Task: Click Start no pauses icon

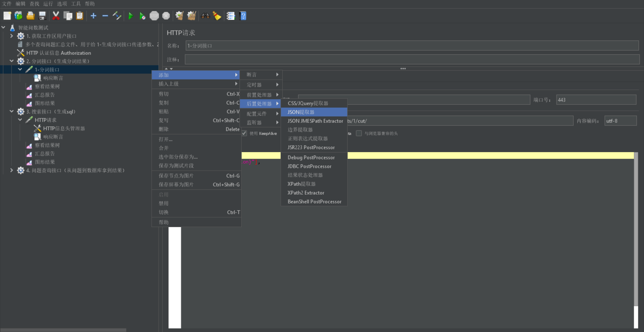Action: (142, 16)
